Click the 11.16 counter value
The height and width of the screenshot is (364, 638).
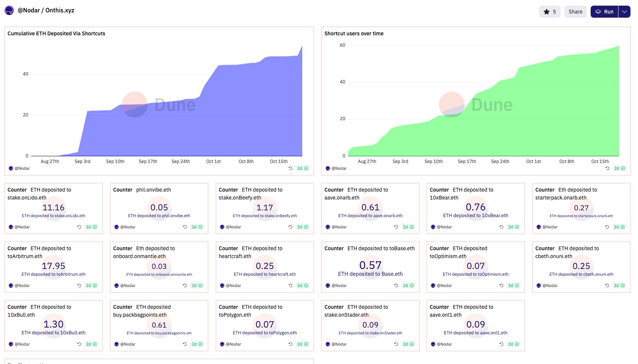pos(53,207)
